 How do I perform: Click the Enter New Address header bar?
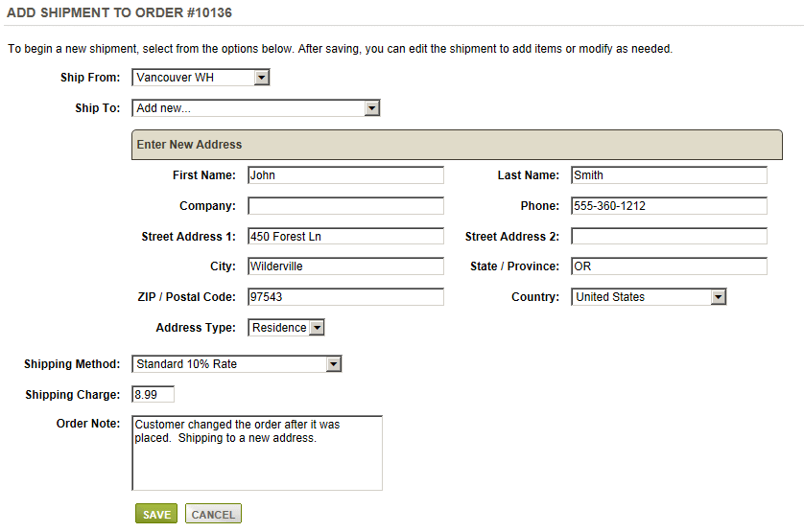(457, 145)
